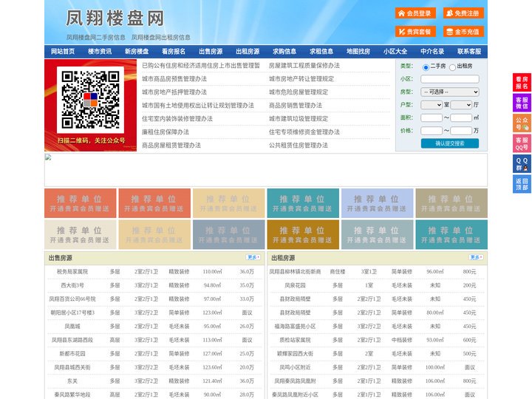
Task: Select the 二手房 radio button
Action: pyautogui.click(x=426, y=67)
